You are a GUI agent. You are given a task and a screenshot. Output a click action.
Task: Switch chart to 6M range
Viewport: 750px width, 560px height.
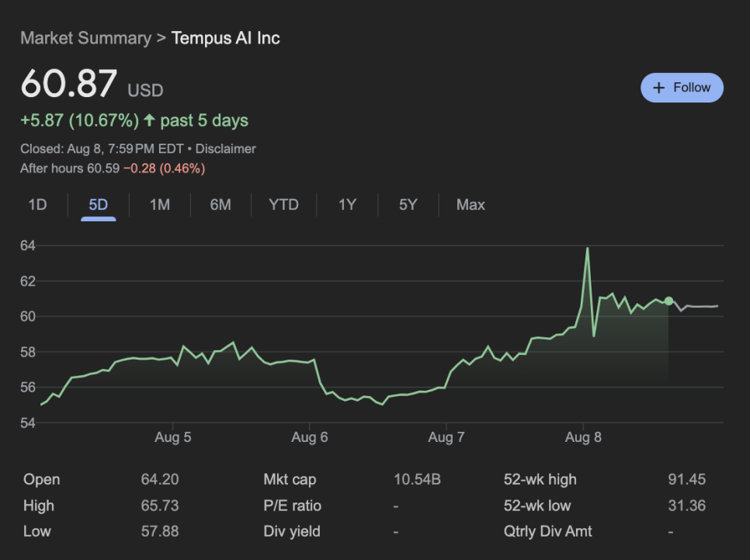coord(220,205)
